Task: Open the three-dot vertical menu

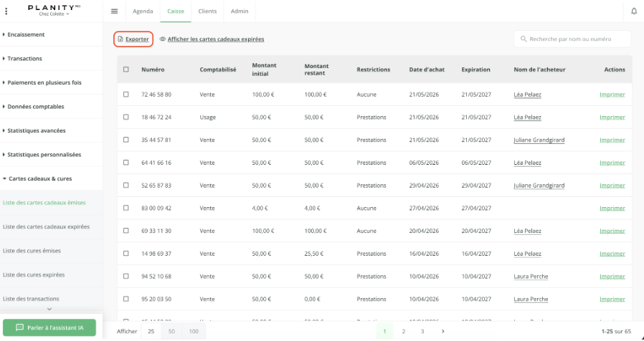Action: click(6, 11)
